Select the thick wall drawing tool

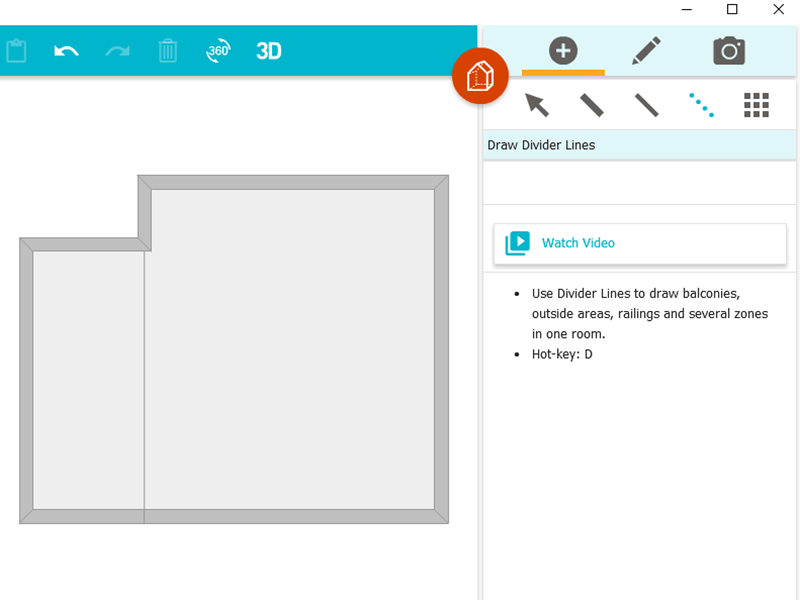click(591, 104)
